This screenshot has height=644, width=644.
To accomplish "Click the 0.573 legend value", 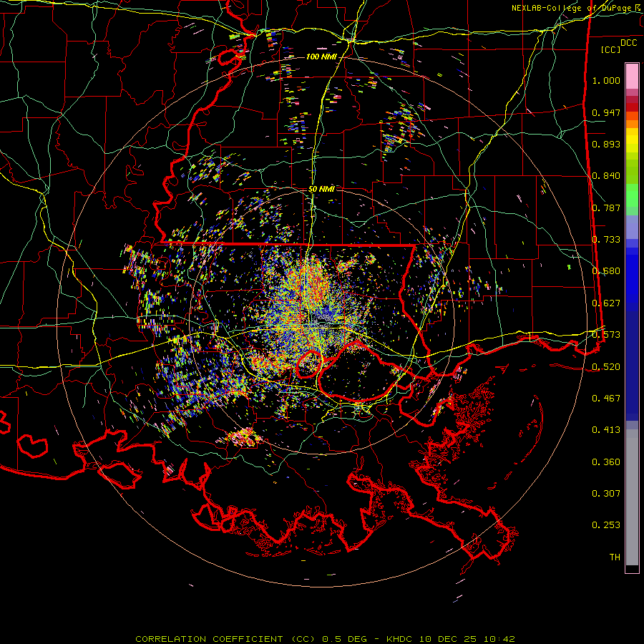I will 606,335.
